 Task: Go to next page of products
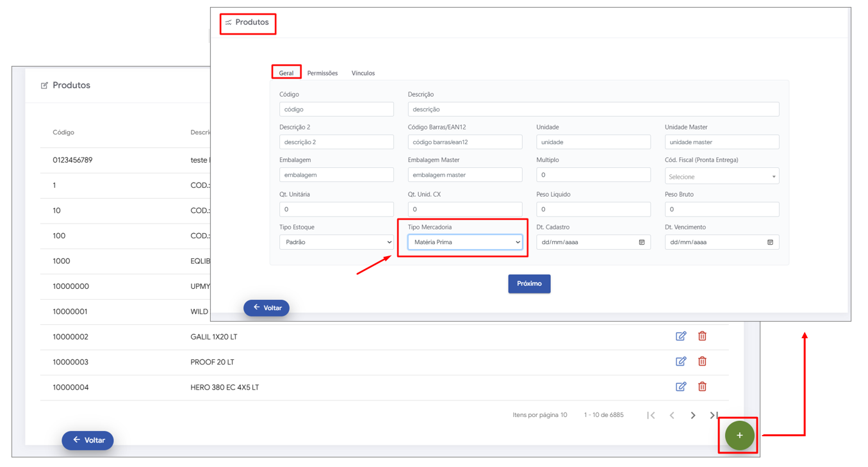[x=693, y=415]
